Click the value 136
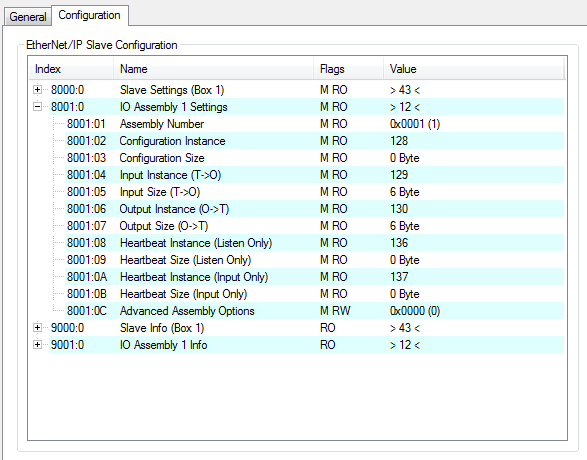The height and width of the screenshot is (460, 587). [x=399, y=243]
